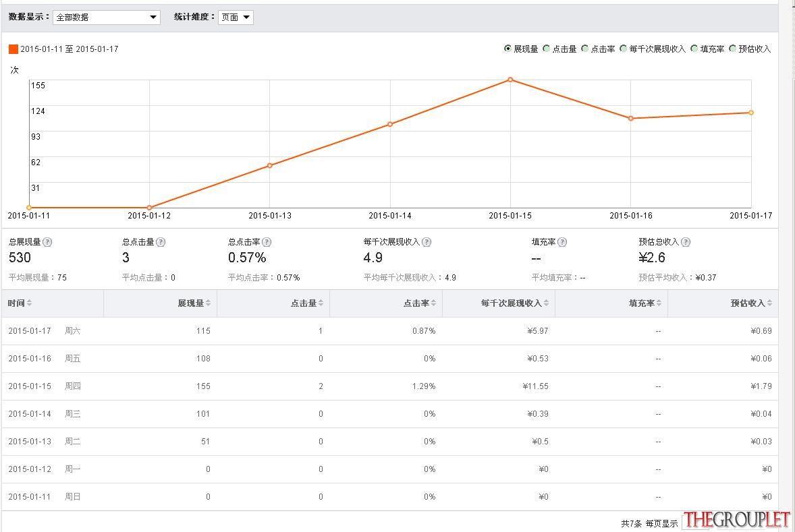Click the chart peak point at 2015-01-15
795x532 pixels.
[x=511, y=80]
